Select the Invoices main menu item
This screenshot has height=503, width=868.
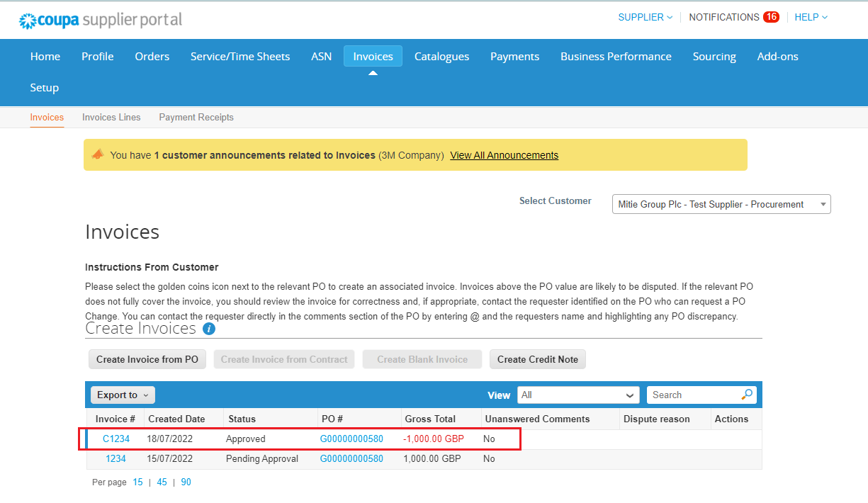[x=373, y=57]
